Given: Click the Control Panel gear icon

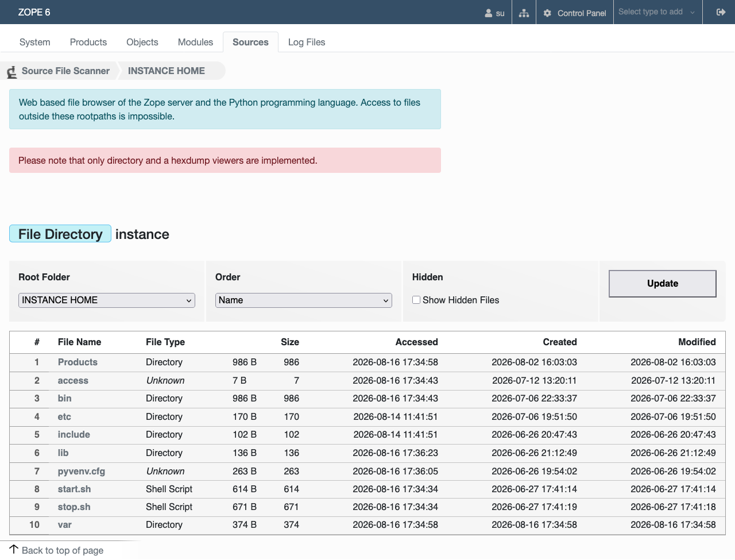Looking at the screenshot, I should [547, 13].
